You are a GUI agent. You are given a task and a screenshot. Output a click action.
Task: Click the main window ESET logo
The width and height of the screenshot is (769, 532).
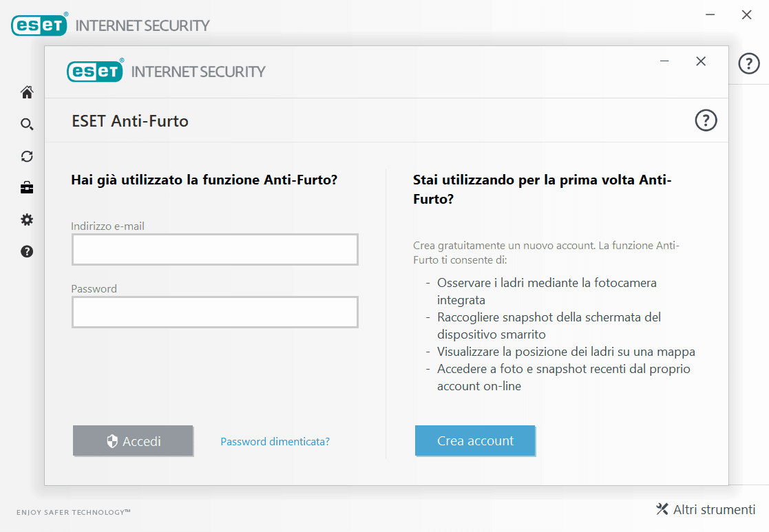click(x=39, y=25)
